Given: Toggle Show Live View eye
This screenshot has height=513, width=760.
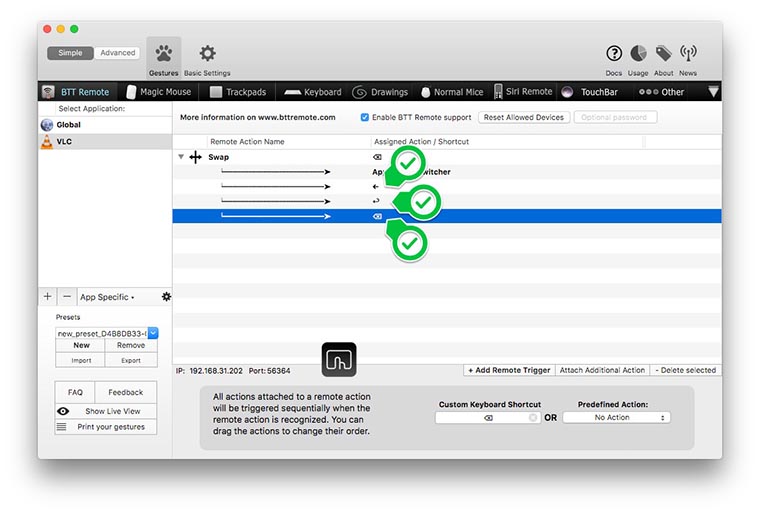Looking at the screenshot, I should (63, 411).
